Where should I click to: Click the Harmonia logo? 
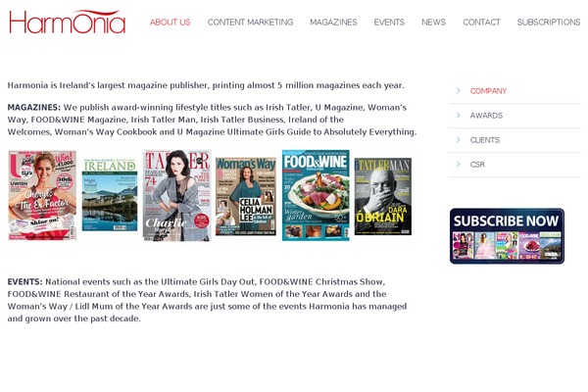[67, 22]
